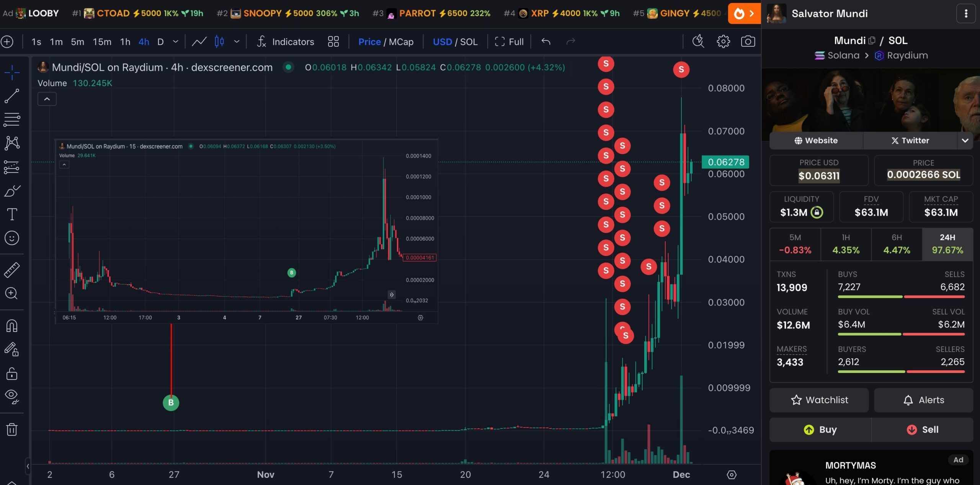This screenshot has height=485, width=980.
Task: Open chart settings gear icon
Action: 723,41
